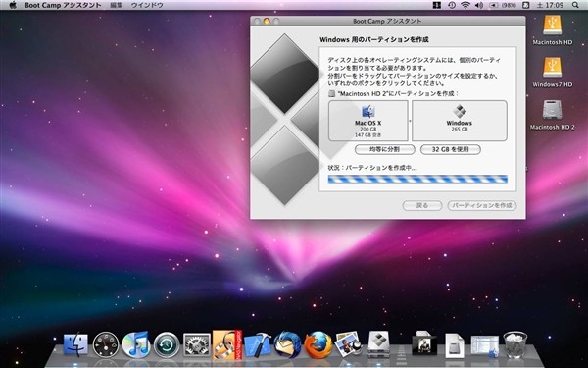This screenshot has width=588, height=368.
Task: Open the disk image document in Dock
Action: [455, 345]
